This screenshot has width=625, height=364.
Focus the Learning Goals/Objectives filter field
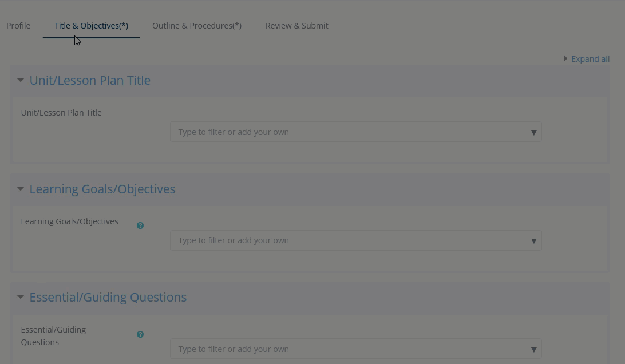(x=349, y=240)
